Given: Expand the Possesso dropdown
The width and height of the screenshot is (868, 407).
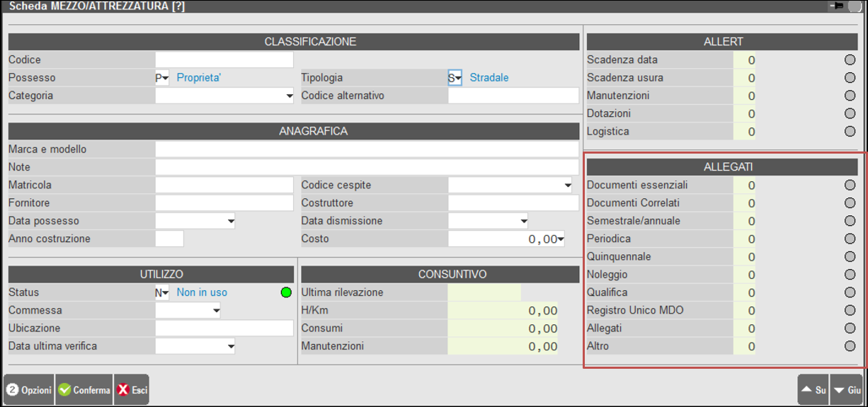Looking at the screenshot, I should click(x=166, y=78).
